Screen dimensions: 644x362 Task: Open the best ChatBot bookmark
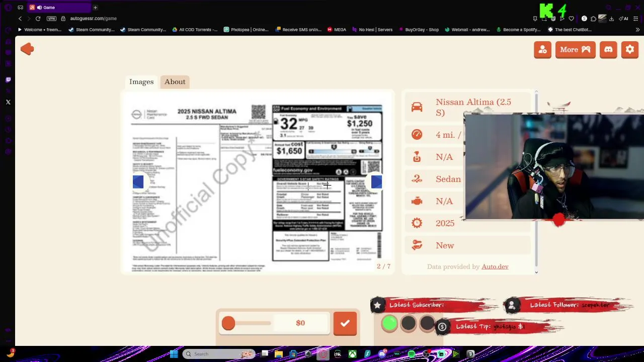tap(570, 30)
